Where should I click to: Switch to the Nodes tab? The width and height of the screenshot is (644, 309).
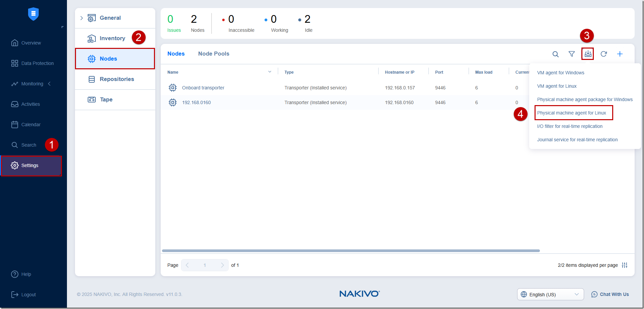pos(176,54)
